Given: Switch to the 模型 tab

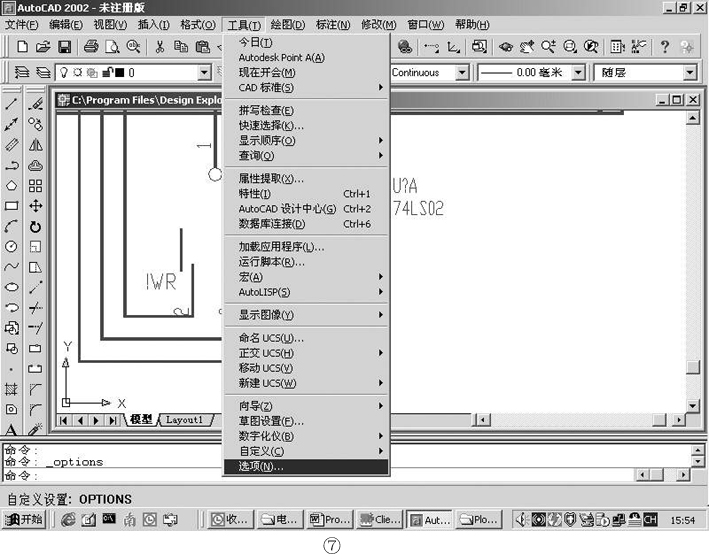Looking at the screenshot, I should coord(141,420).
